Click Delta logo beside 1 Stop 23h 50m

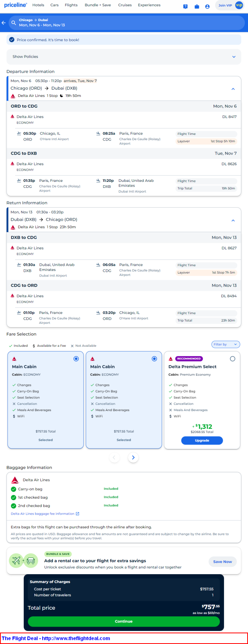(13, 227)
